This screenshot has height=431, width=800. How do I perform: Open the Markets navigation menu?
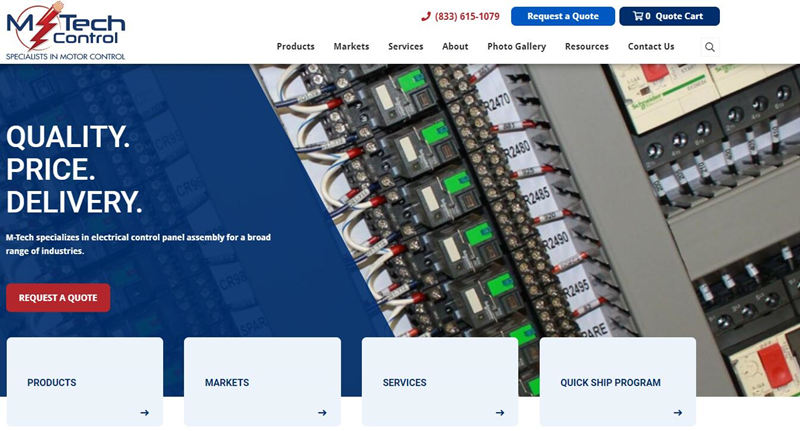[x=351, y=46]
